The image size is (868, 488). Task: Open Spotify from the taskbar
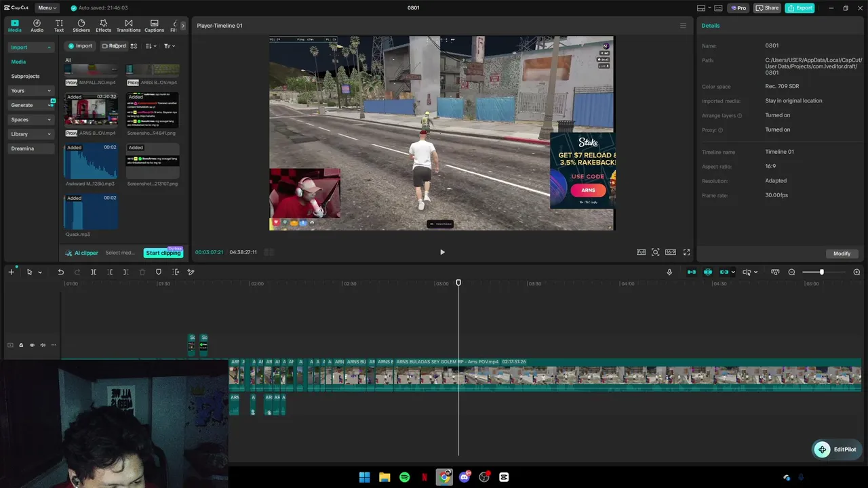coord(404,477)
